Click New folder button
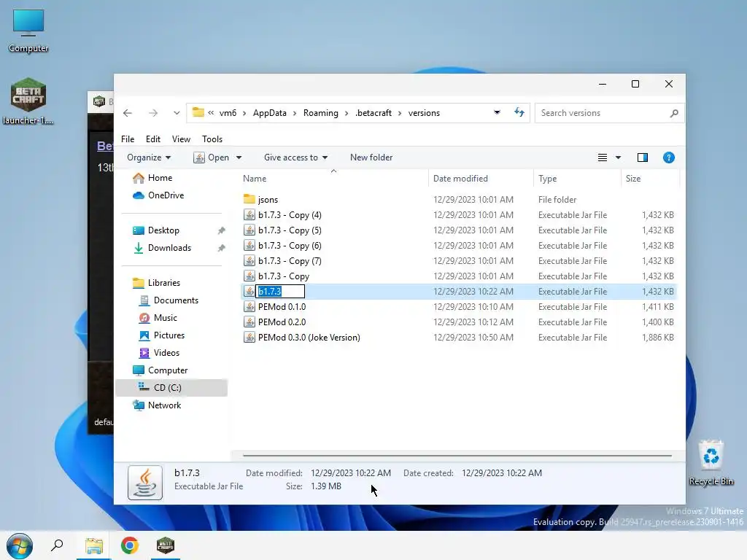Image resolution: width=747 pixels, height=560 pixels. (x=371, y=157)
